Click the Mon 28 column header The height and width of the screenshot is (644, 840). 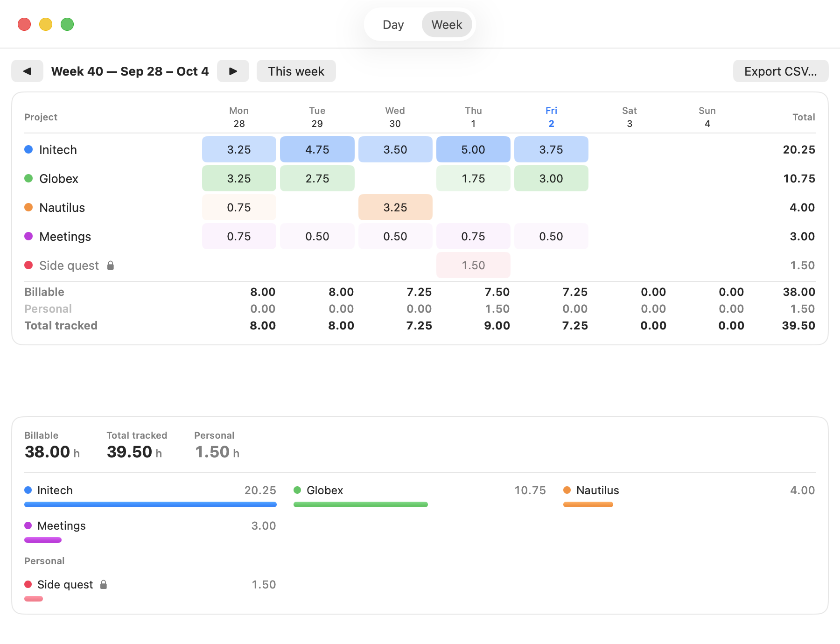click(x=239, y=117)
